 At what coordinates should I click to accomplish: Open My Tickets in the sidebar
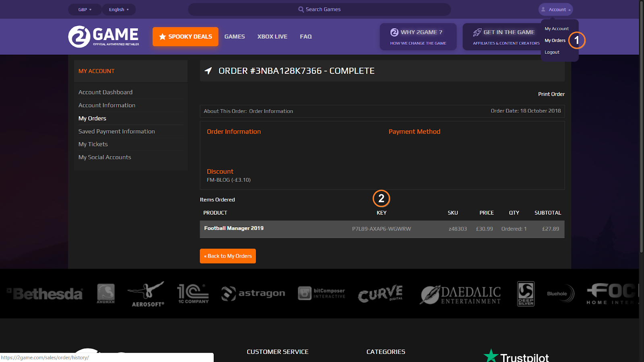pos(93,144)
